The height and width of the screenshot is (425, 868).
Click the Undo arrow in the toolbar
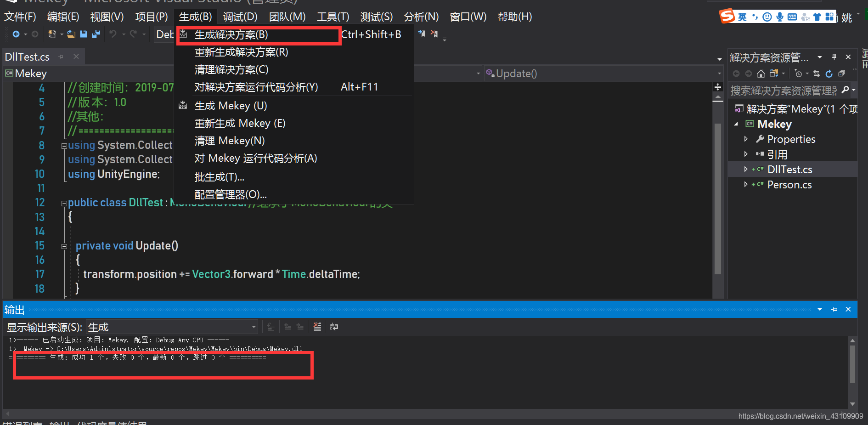point(113,34)
